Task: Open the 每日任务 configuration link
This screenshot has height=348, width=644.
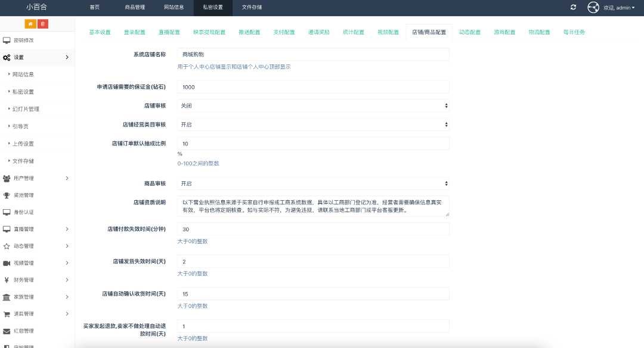Action: (x=575, y=32)
